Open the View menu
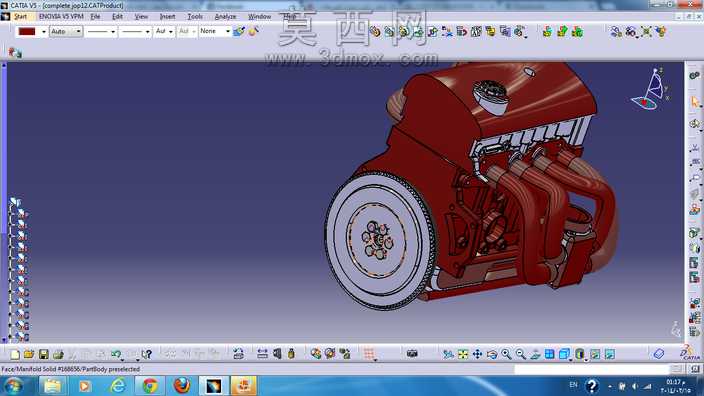This screenshot has width=704, height=396. [141, 17]
